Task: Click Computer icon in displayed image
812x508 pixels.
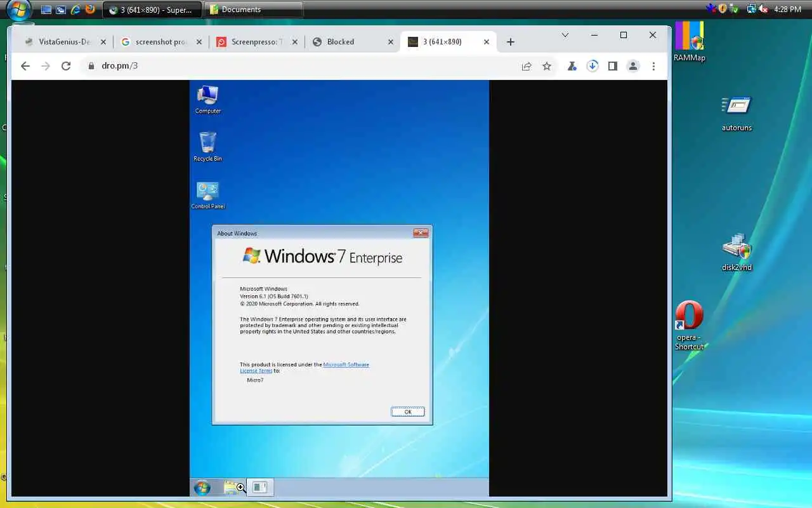Action: pyautogui.click(x=208, y=100)
